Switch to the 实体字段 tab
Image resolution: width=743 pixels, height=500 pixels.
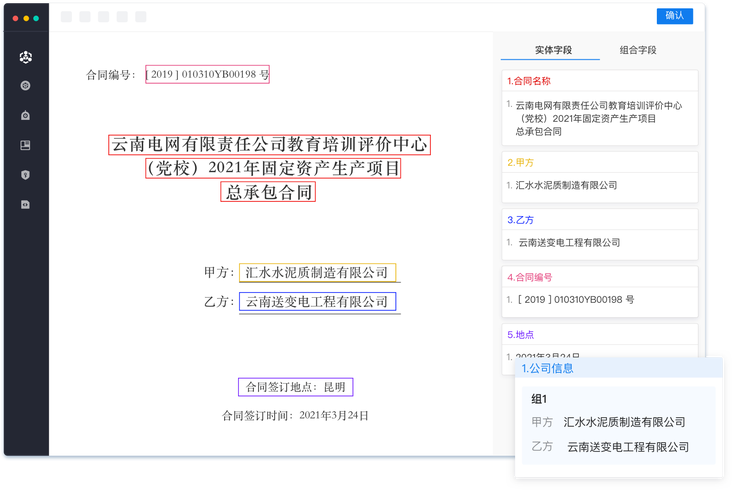[553, 50]
